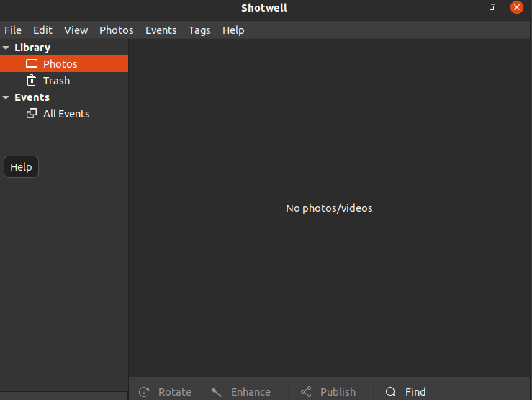The width and height of the screenshot is (532, 400).
Task: Click the Events section header text
Action: pos(32,97)
